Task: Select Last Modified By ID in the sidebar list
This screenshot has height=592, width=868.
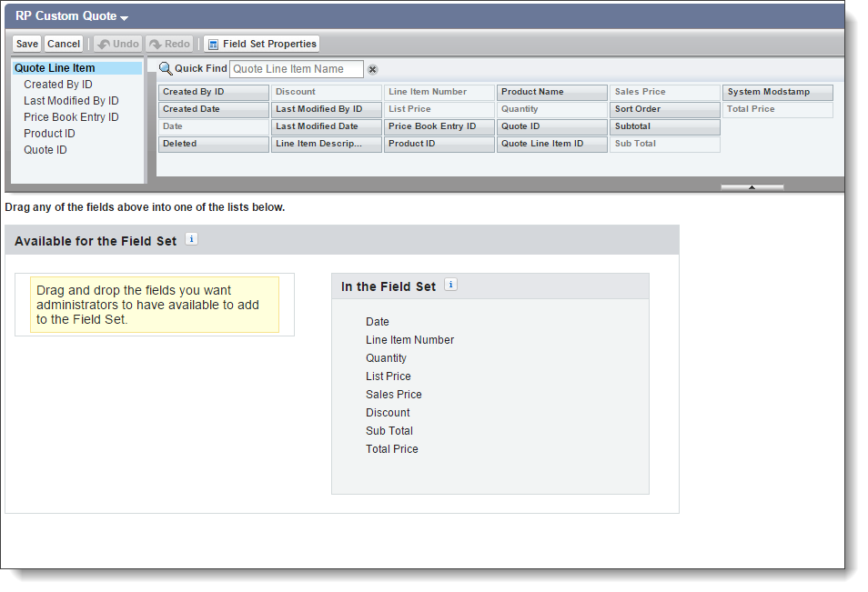Action: (x=71, y=101)
